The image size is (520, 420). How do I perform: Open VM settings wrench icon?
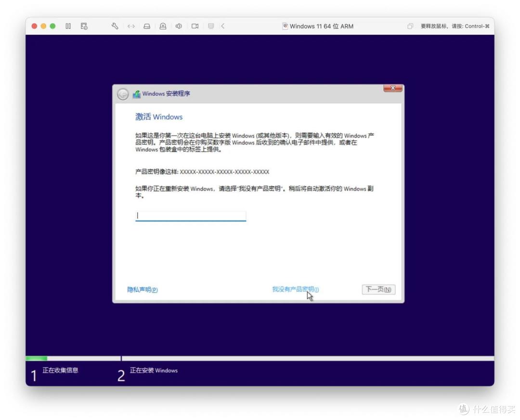coord(115,26)
